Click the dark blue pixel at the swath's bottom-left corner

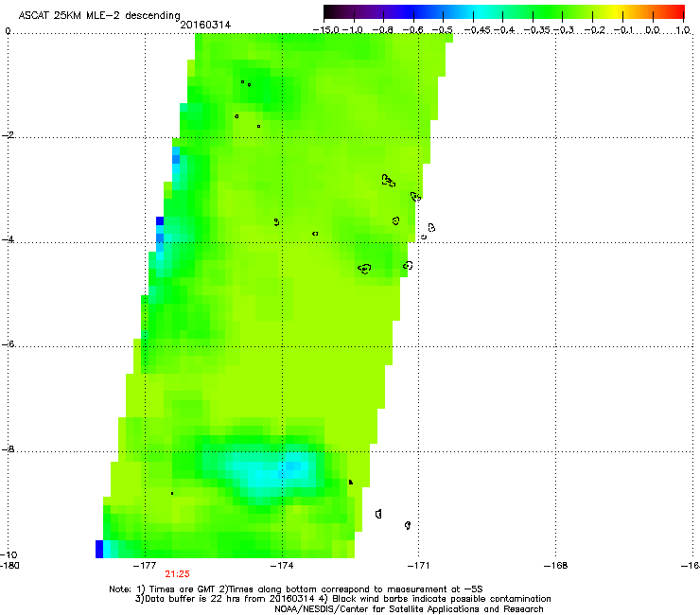pos(99,549)
